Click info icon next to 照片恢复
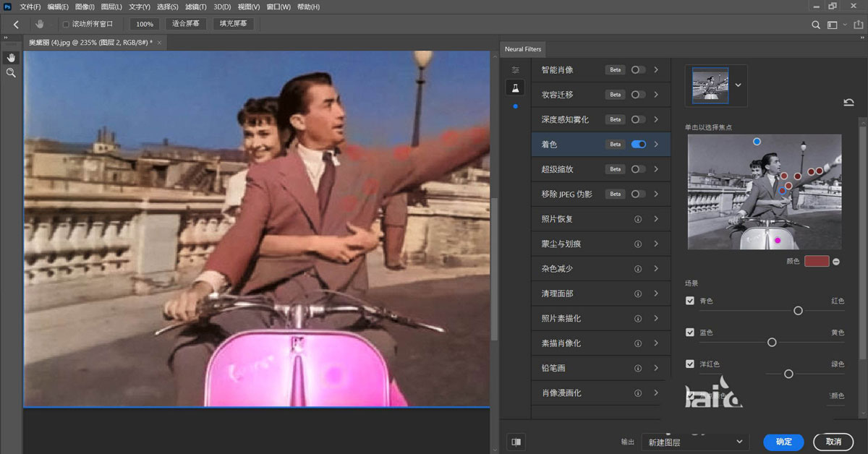868x454 pixels. [x=638, y=219]
